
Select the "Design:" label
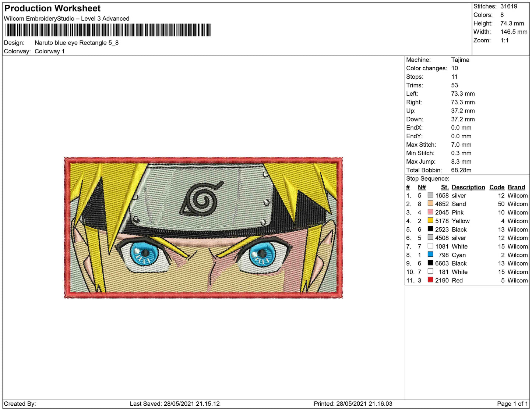[14, 43]
